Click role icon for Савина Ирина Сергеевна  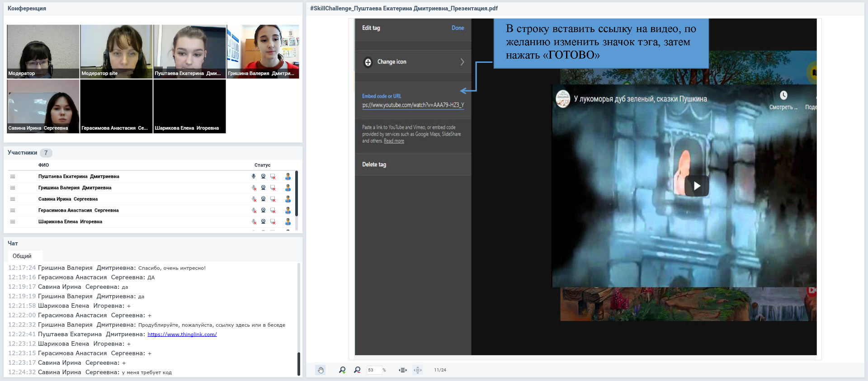click(x=288, y=199)
